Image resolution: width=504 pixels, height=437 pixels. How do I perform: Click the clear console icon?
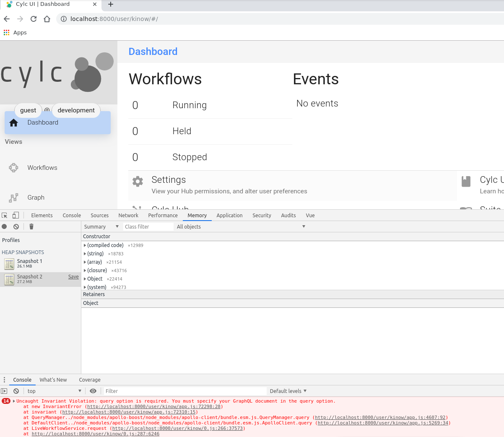click(x=16, y=391)
